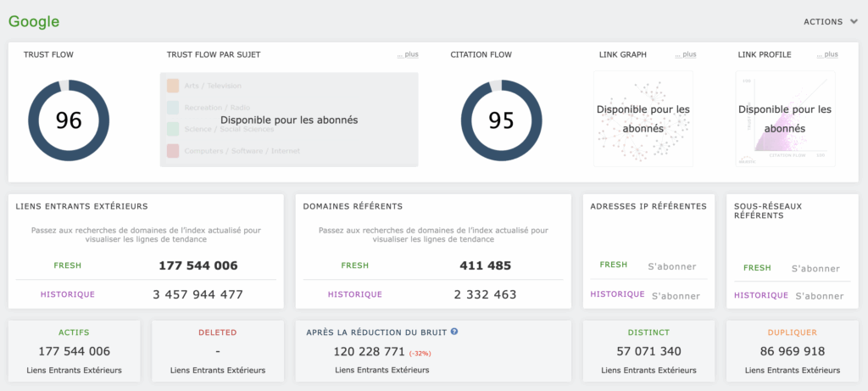This screenshot has width=868, height=391.
Task: Expand Link Graph using its plus link
Action: 688,55
